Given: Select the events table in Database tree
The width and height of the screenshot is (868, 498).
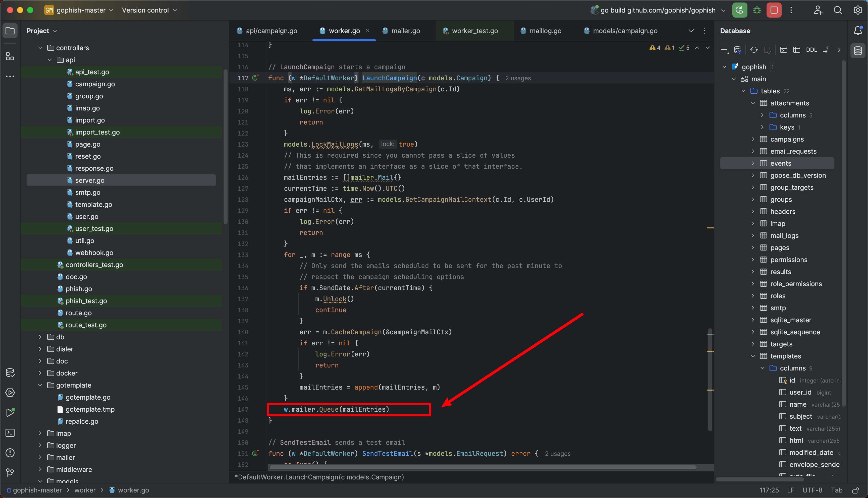Looking at the screenshot, I should pos(777,163).
